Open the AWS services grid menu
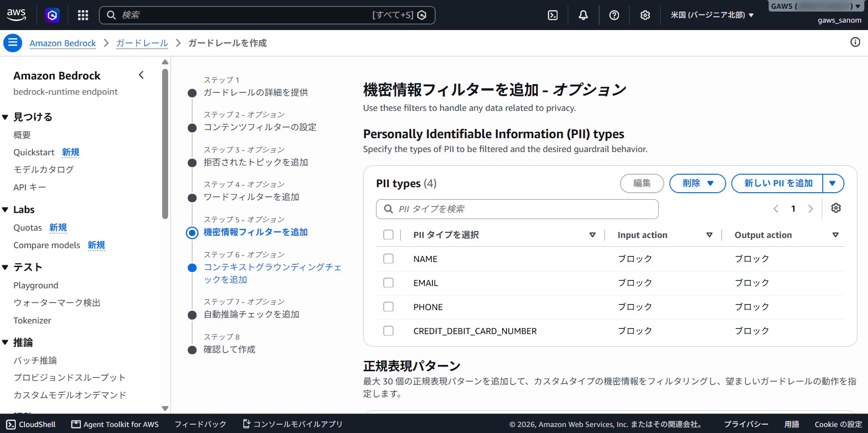Screen dimensions: 868x433 [x=83, y=15]
